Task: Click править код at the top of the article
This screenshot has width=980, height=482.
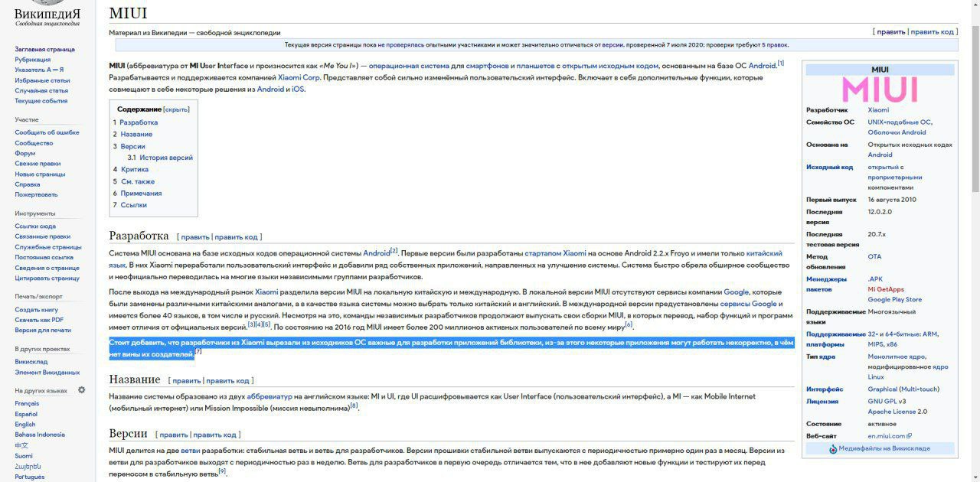Action: (932, 32)
